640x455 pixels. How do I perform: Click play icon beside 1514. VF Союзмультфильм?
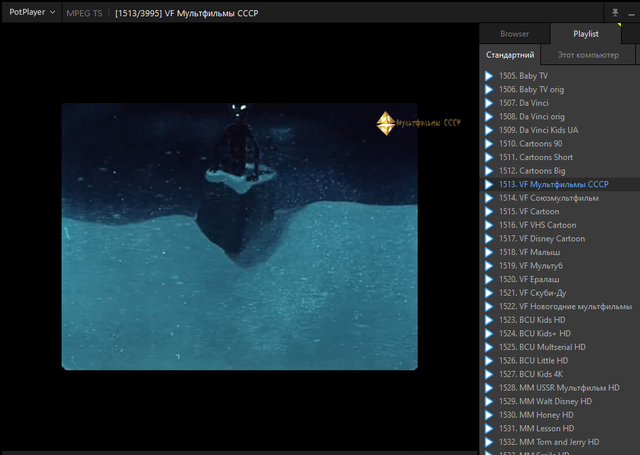tap(489, 198)
